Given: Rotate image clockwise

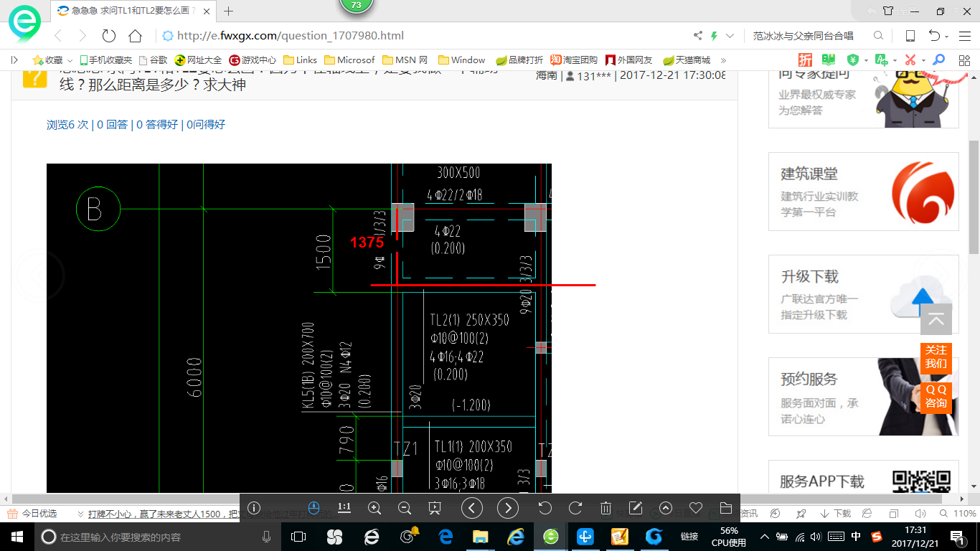Looking at the screenshot, I should click(x=575, y=508).
